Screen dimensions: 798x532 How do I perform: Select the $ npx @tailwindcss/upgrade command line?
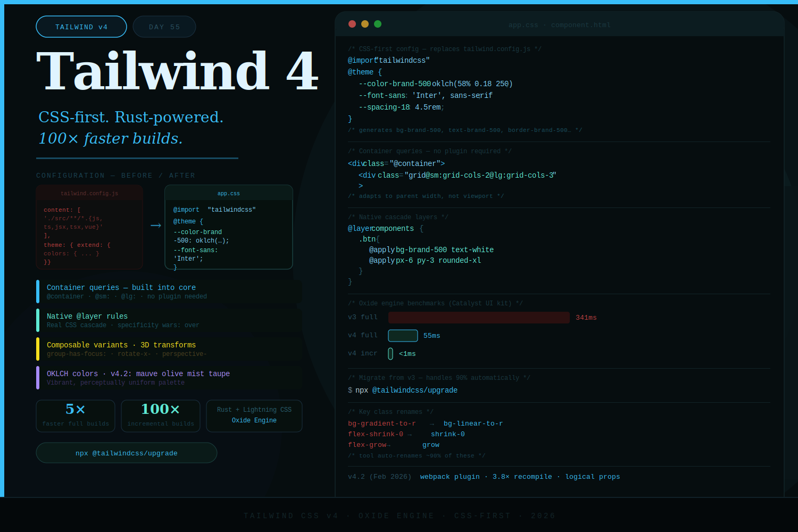[x=402, y=390]
